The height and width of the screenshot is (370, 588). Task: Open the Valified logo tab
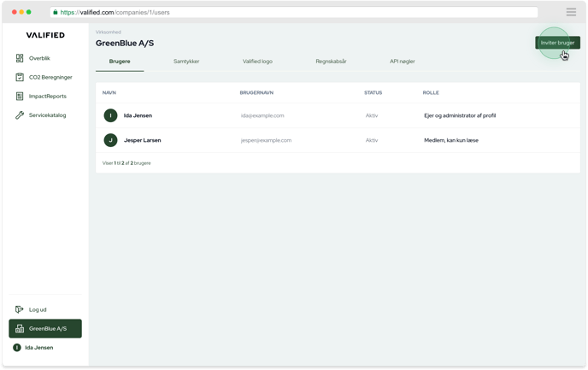click(257, 62)
